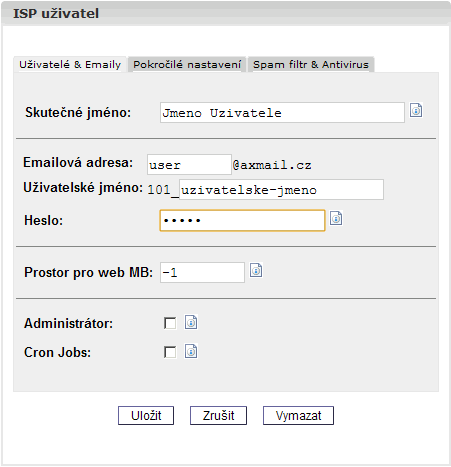Select the Spam filtr & Antivirus tab
Screen dimensions: 451x467
pos(311,64)
